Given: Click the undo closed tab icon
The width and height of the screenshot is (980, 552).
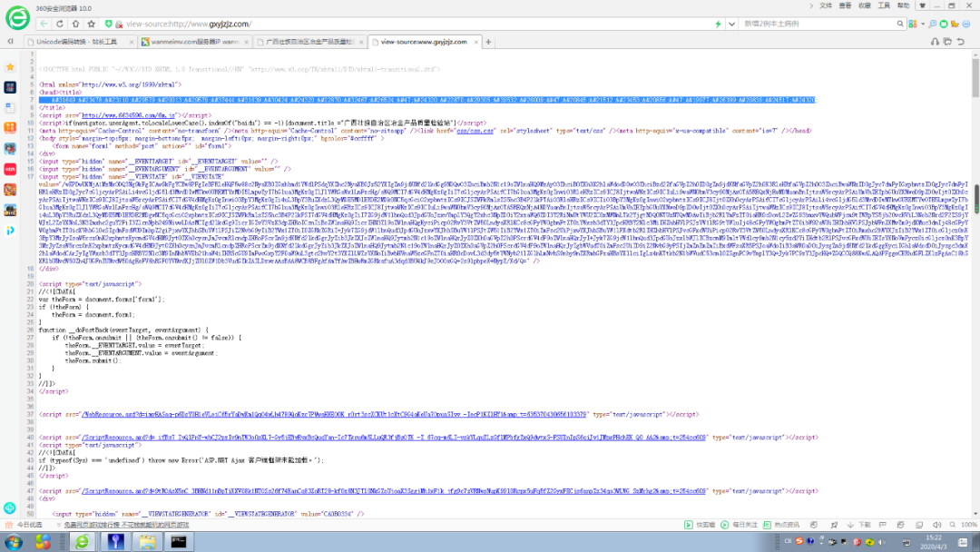Looking at the screenshot, I should [961, 42].
